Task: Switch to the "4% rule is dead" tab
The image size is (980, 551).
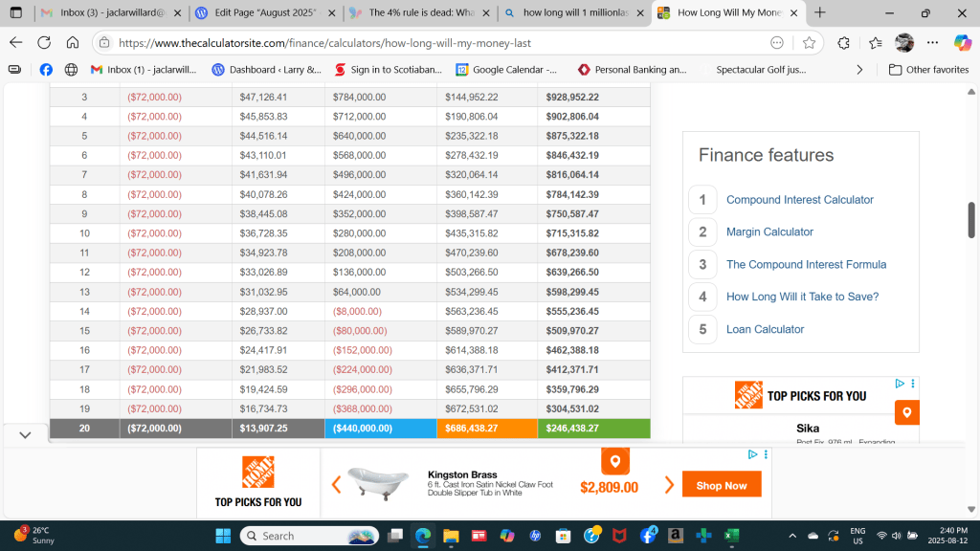Action: [x=417, y=13]
